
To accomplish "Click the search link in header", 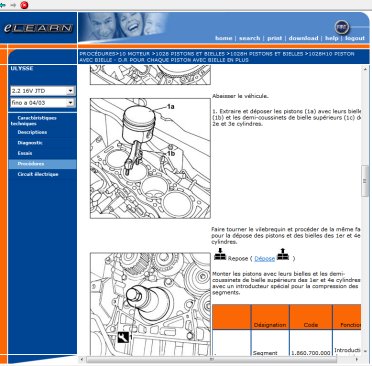I will pos(249,38).
